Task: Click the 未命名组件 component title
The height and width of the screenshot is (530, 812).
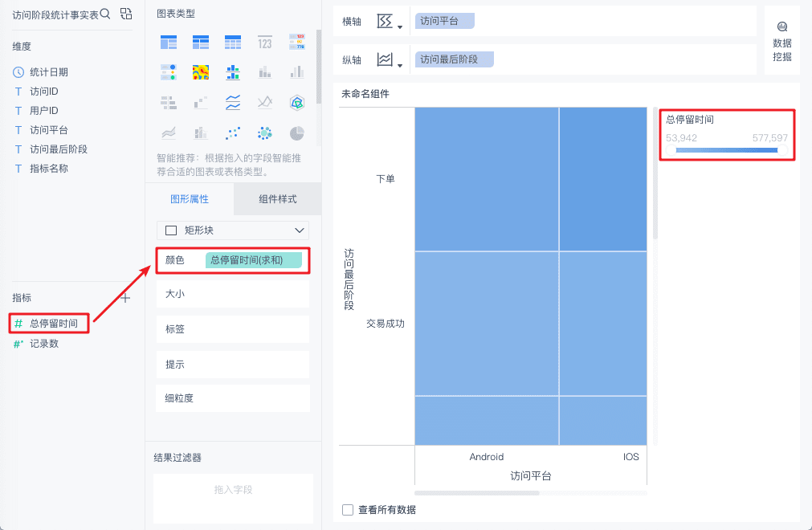Action: click(x=365, y=94)
